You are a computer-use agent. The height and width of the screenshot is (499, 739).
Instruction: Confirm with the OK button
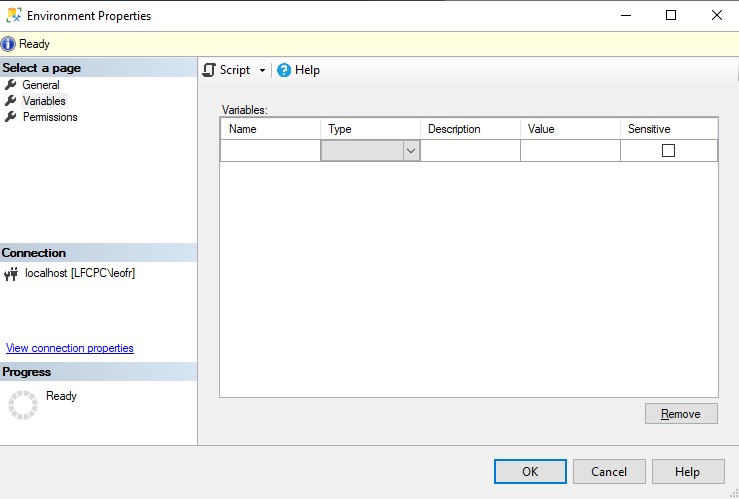click(x=530, y=472)
